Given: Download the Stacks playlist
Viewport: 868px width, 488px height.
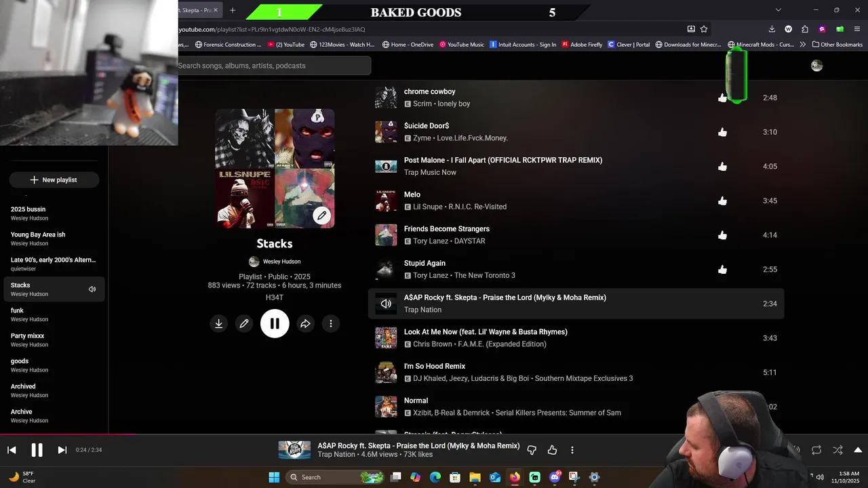Looking at the screenshot, I should (218, 324).
